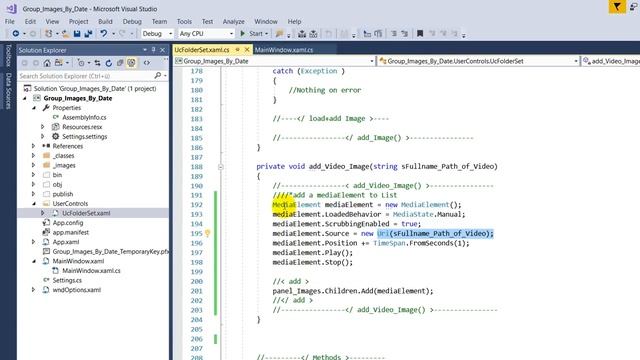Image resolution: width=640 pixels, height=360 pixels.
Task: Open the Toolbox side tab
Action: point(8,56)
